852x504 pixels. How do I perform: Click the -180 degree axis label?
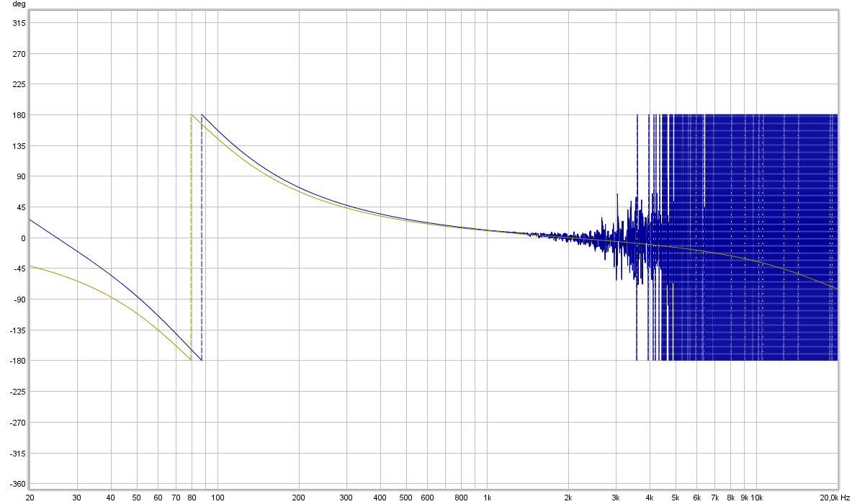(x=18, y=361)
